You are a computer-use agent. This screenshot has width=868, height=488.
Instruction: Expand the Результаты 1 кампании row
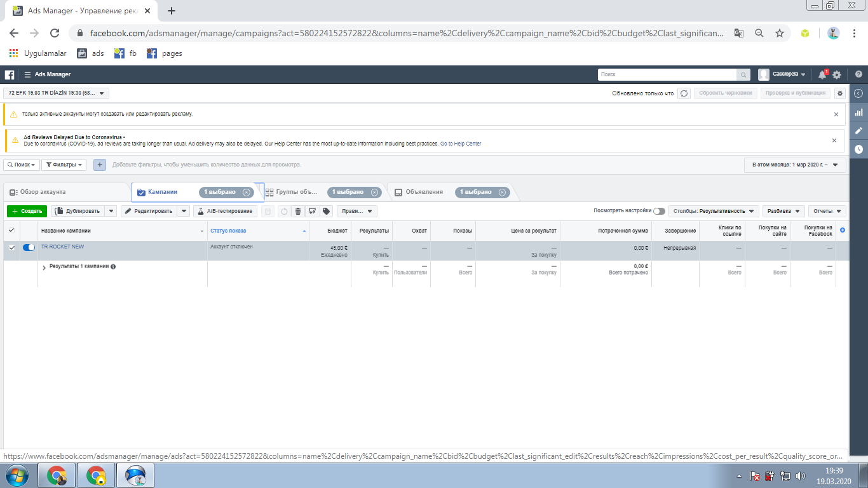pyautogui.click(x=44, y=268)
